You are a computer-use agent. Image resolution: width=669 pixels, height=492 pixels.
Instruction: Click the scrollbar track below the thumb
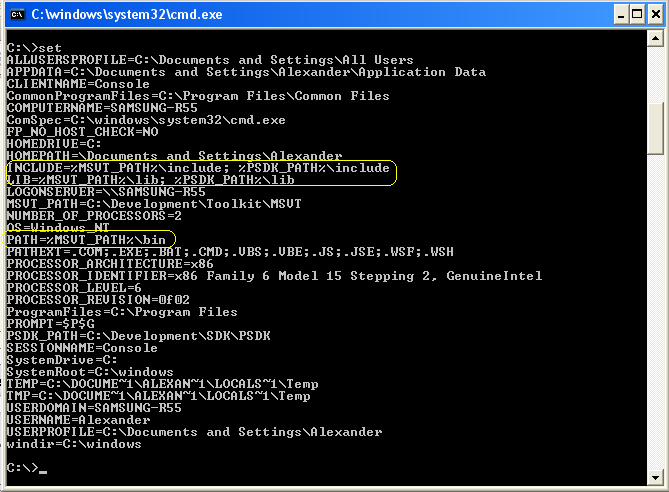click(x=655, y=320)
